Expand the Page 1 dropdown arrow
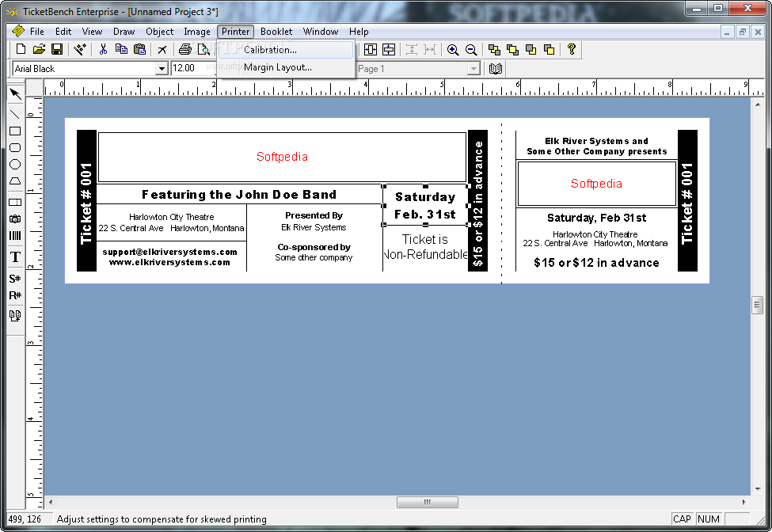This screenshot has height=532, width=772. [473, 68]
